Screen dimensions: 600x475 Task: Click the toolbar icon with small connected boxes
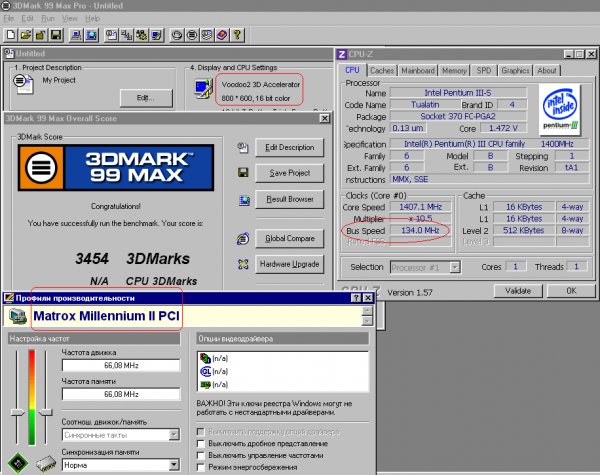point(126,35)
